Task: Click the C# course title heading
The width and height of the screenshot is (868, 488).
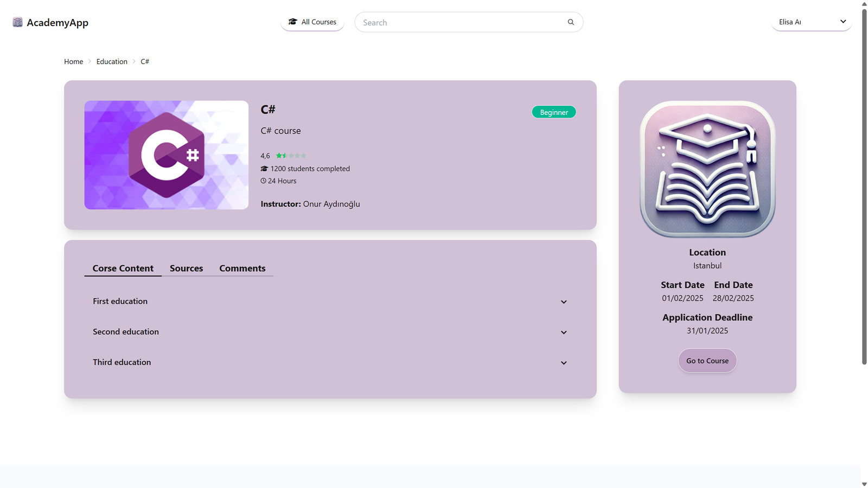Action: pos(268,110)
